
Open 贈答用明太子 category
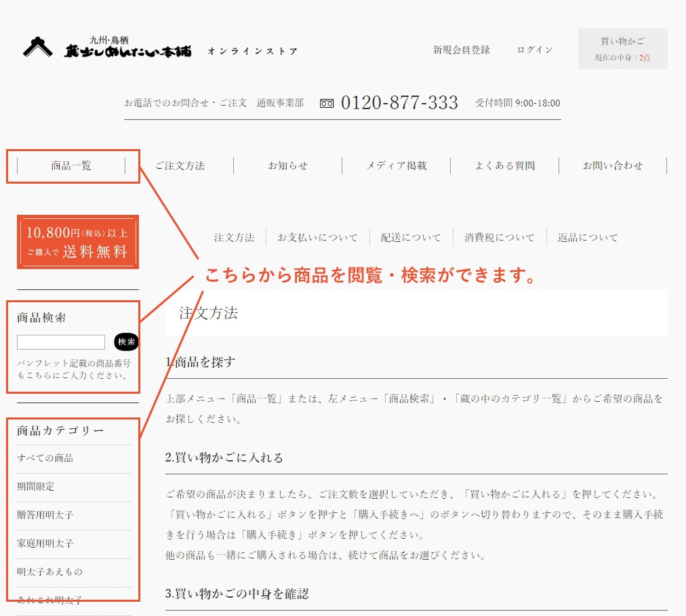(45, 516)
